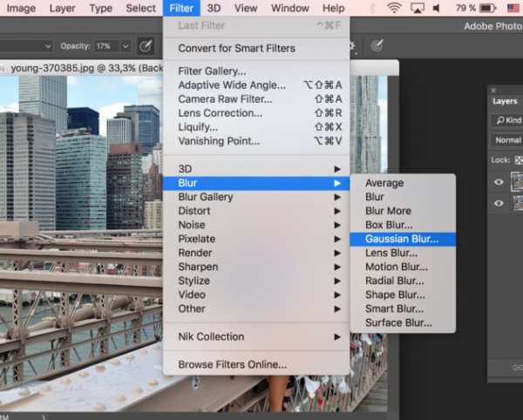Viewport: 523px width, 420px height.
Task: Choose Lens Correction...
Action: [256, 113]
